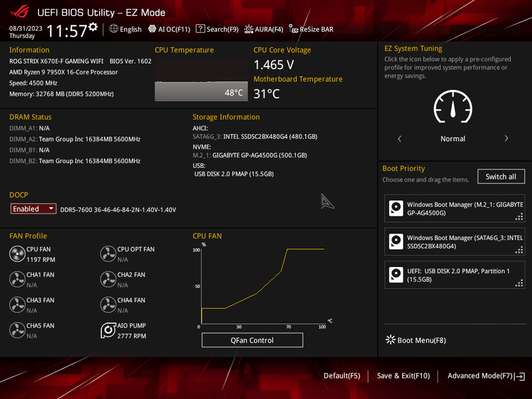Click Save & Exit(F10)

coord(403,376)
